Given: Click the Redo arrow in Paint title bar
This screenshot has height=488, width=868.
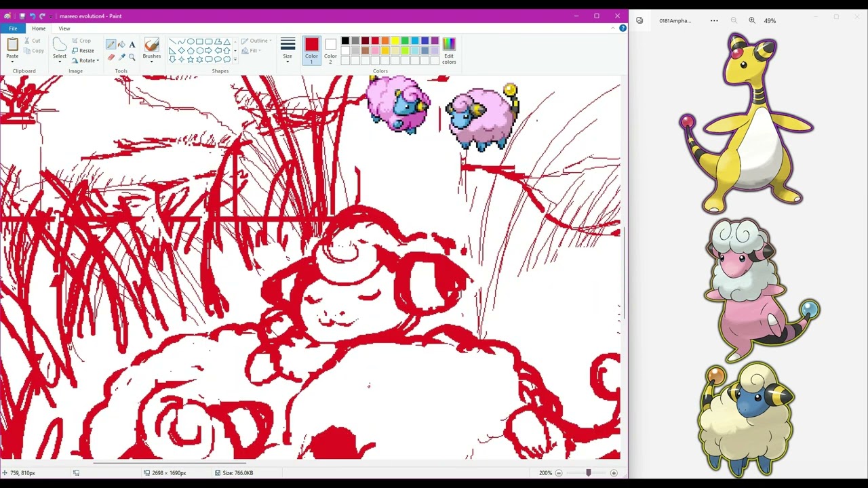Looking at the screenshot, I should coord(41,16).
